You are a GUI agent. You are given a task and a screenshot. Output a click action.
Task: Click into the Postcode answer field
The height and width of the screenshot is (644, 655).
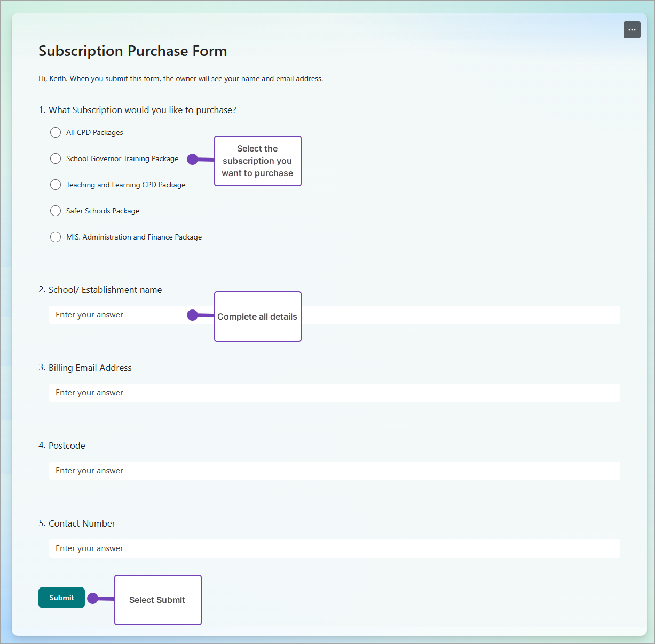click(x=334, y=471)
